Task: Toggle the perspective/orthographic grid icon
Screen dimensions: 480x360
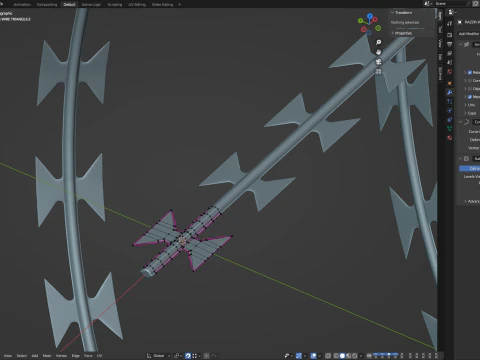Action: 379,71
